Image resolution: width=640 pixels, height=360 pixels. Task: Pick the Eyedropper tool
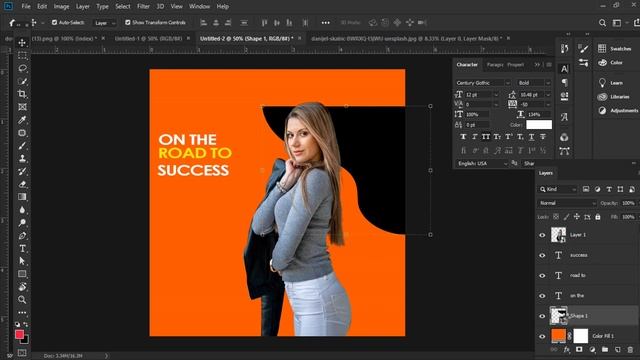pos(22,120)
